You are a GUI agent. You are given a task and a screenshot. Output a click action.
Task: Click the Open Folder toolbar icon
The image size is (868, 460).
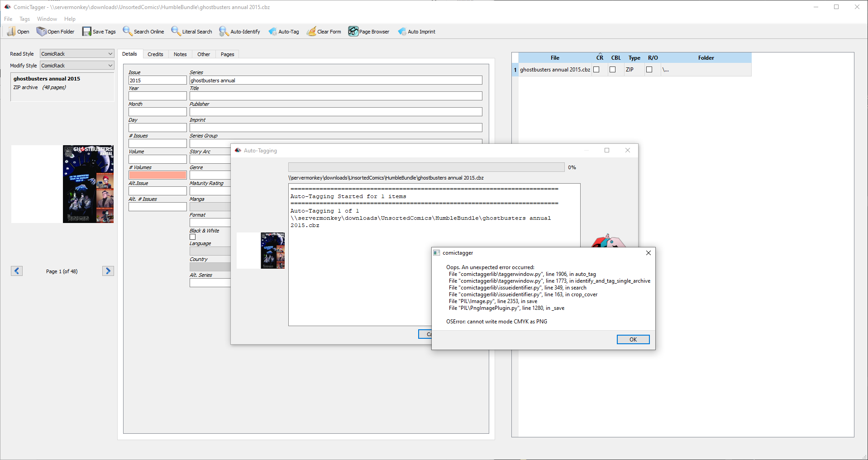pos(42,31)
